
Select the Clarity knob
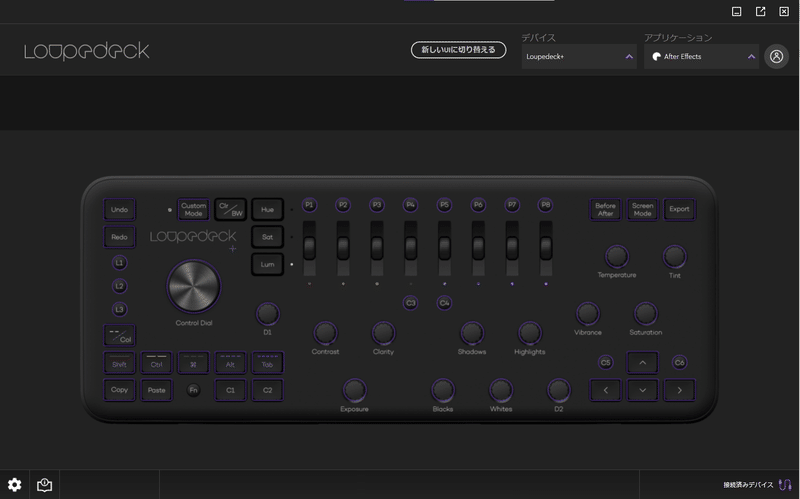[383, 333]
